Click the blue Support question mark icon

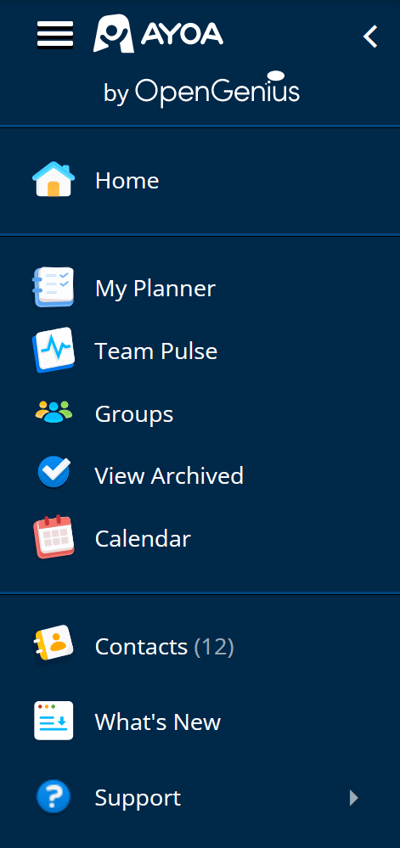pyautogui.click(x=54, y=797)
